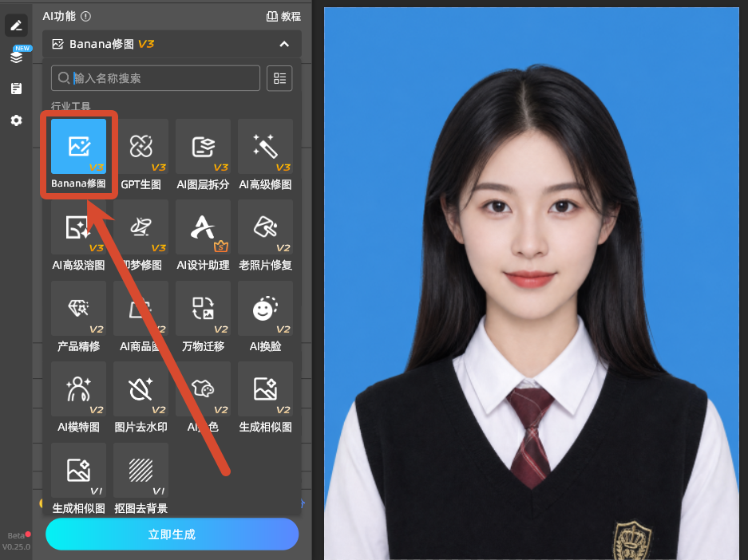Choose the V1 生成相似图 tool

pyautogui.click(x=79, y=471)
